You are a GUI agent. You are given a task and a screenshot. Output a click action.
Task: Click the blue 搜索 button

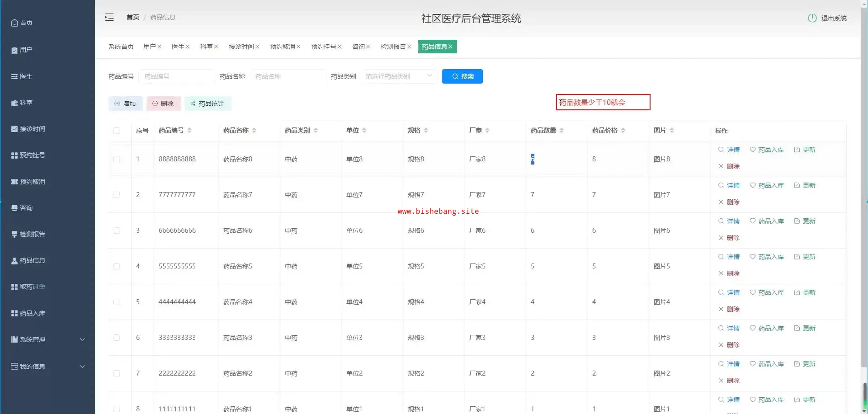[462, 76]
